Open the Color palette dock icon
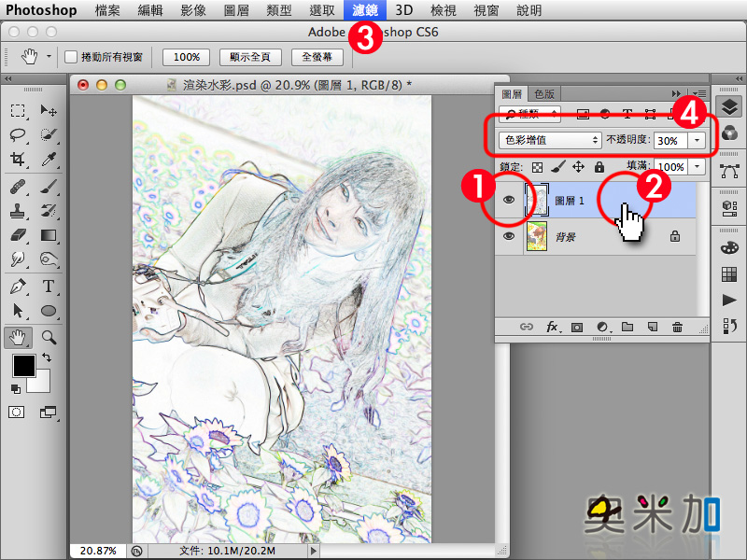The height and width of the screenshot is (560, 747). [729, 247]
